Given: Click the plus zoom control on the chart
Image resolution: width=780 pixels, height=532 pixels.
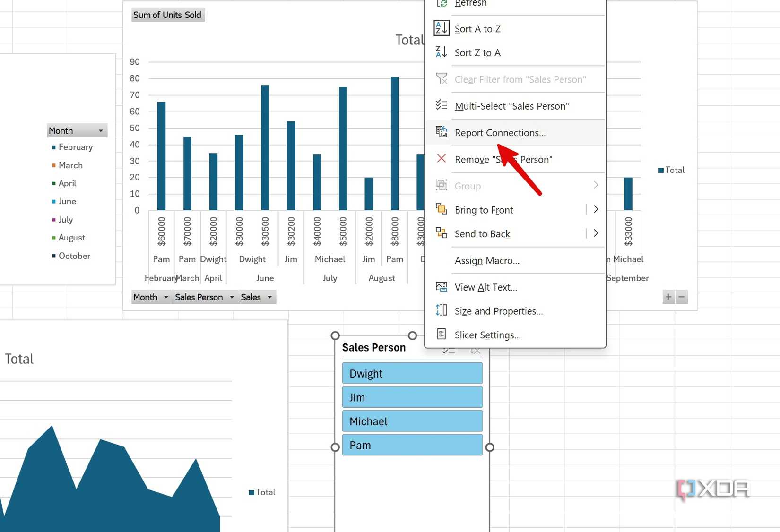Looking at the screenshot, I should pos(668,297).
